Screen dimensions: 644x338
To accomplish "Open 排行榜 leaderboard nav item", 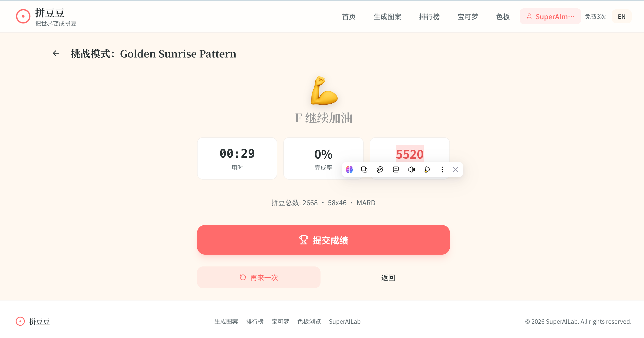I will (x=429, y=17).
